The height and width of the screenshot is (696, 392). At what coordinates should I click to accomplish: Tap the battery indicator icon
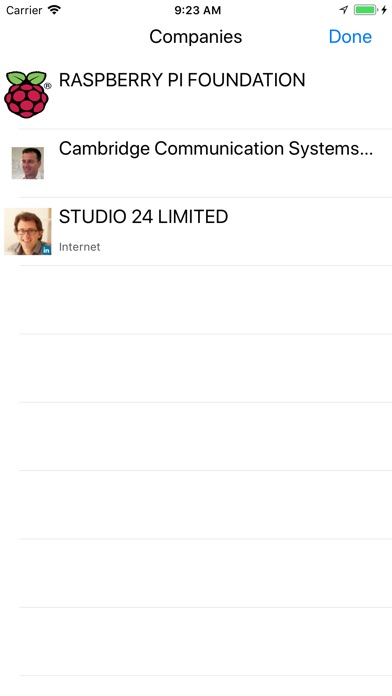(x=366, y=10)
